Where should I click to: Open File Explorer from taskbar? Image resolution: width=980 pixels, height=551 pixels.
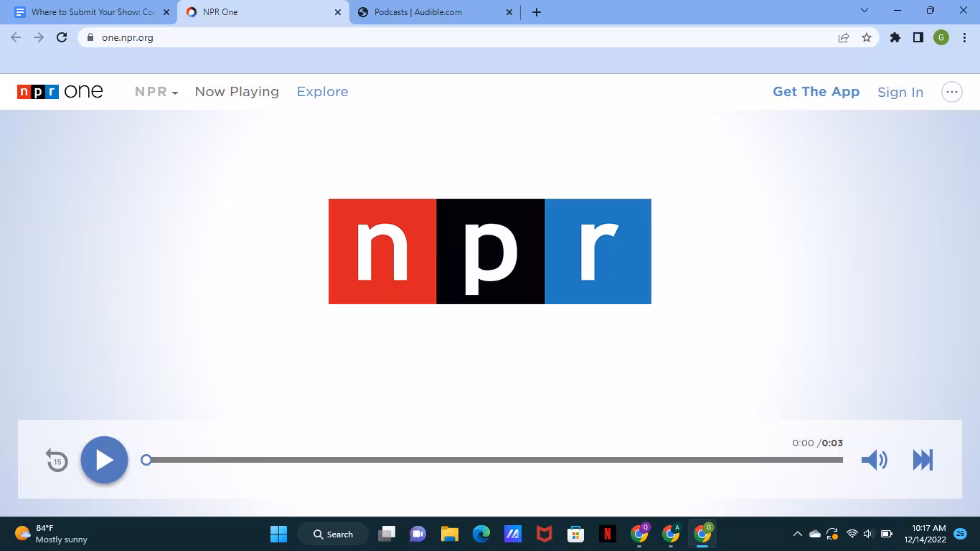point(450,534)
